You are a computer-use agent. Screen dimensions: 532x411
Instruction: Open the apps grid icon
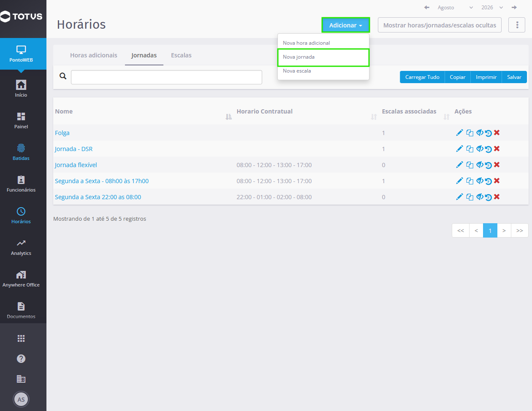21,338
